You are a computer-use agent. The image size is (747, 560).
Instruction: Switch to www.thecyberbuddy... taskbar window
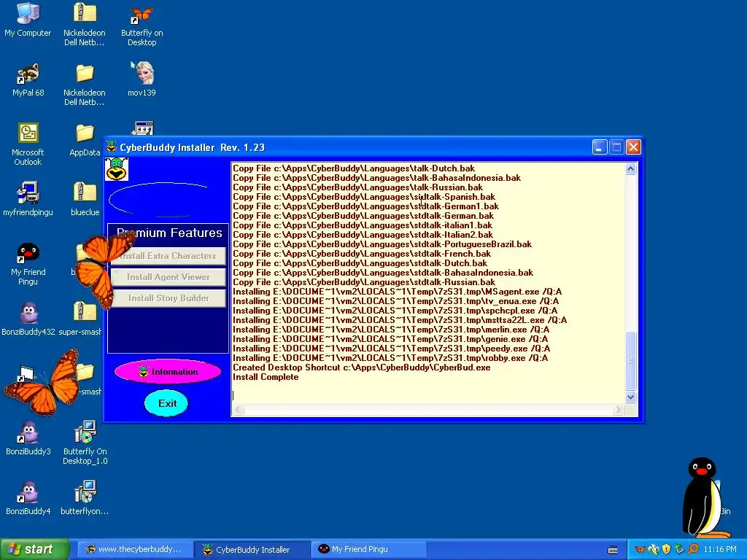(x=135, y=550)
